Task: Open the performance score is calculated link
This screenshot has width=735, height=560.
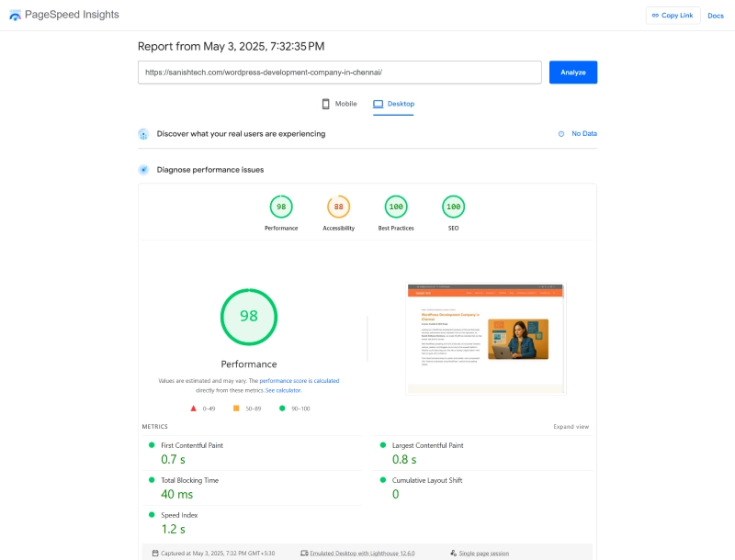Action: (x=300, y=381)
